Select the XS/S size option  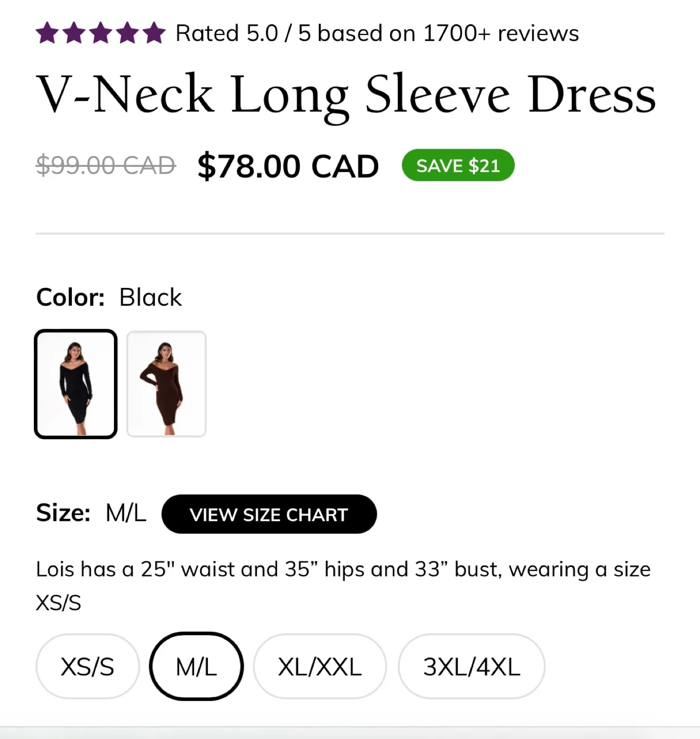click(87, 666)
